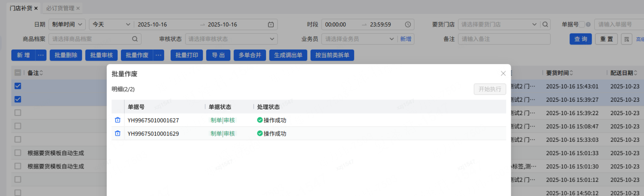
Task: Check the fourth row checkbox
Action: coord(18,126)
